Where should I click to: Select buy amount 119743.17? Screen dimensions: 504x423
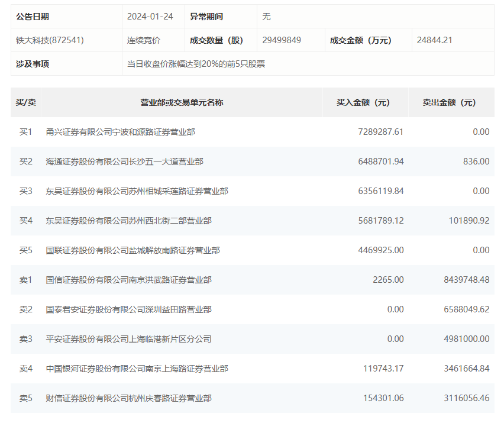(383, 369)
